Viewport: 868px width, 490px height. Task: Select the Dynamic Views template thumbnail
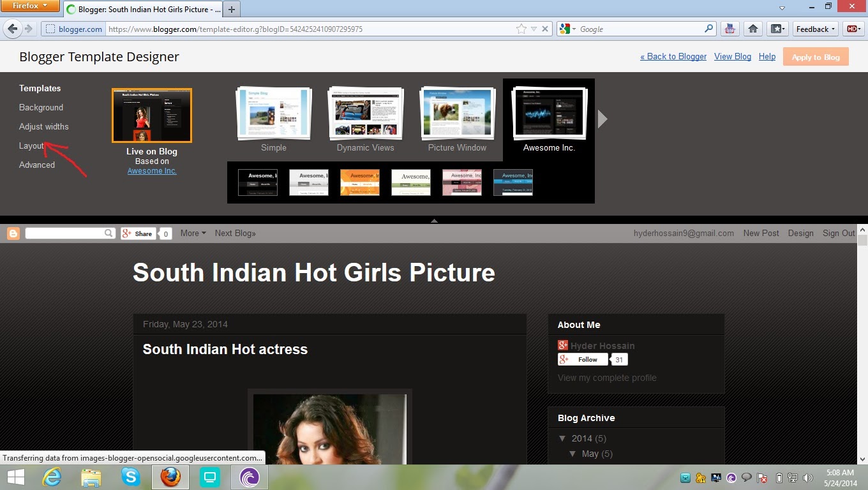(366, 114)
